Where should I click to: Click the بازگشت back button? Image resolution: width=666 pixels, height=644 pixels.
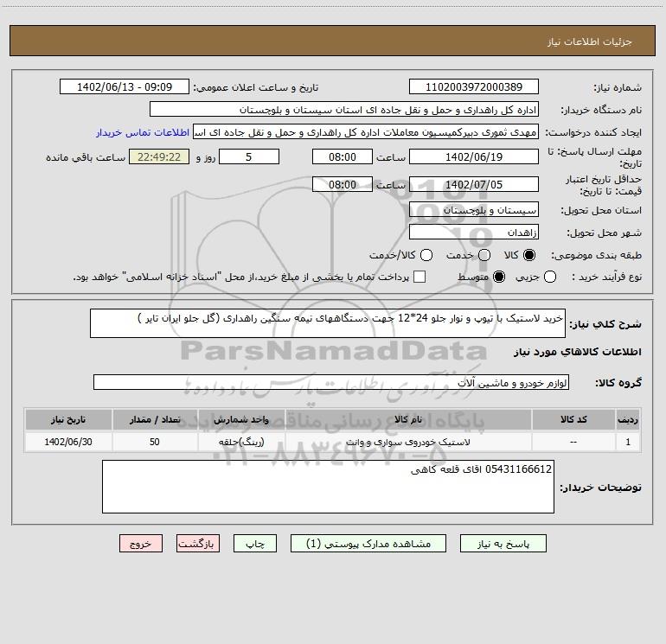pos(198,544)
